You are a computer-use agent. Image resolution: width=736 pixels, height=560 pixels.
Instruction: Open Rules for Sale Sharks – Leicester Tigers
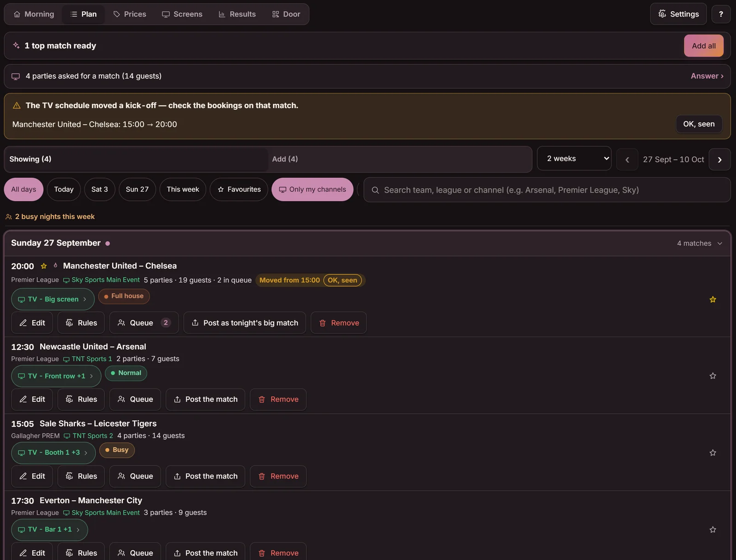click(x=81, y=476)
